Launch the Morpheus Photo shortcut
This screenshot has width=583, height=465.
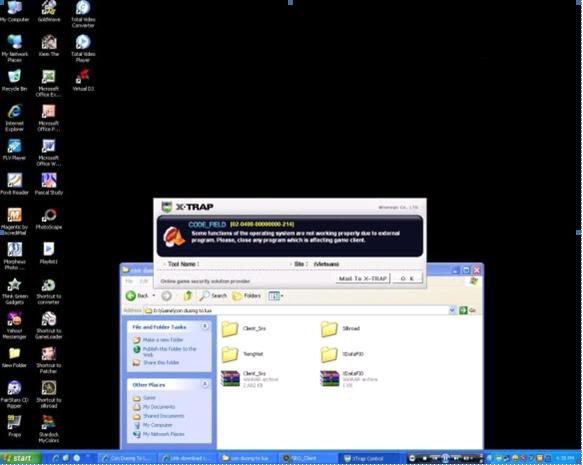tap(15, 256)
